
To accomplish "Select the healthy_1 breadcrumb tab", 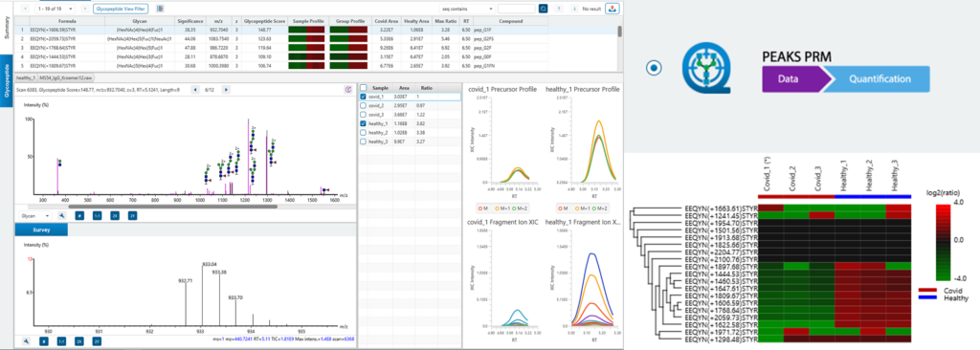I will pyautogui.click(x=26, y=78).
